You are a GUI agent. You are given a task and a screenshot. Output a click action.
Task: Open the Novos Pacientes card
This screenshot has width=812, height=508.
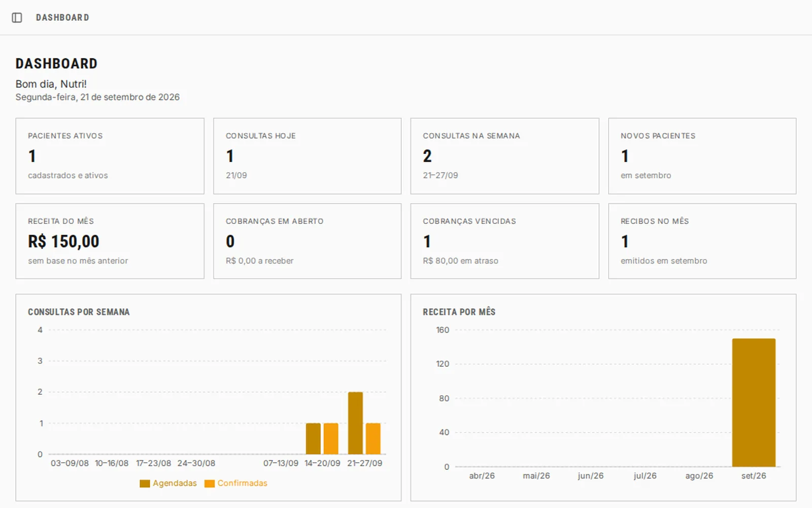coord(702,156)
